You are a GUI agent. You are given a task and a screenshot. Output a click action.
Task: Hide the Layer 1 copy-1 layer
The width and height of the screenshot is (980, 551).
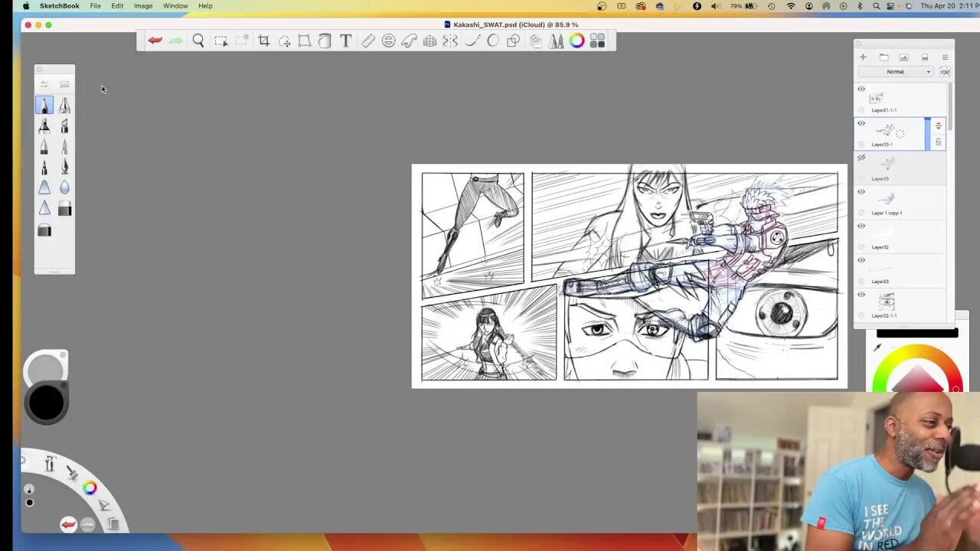point(861,192)
